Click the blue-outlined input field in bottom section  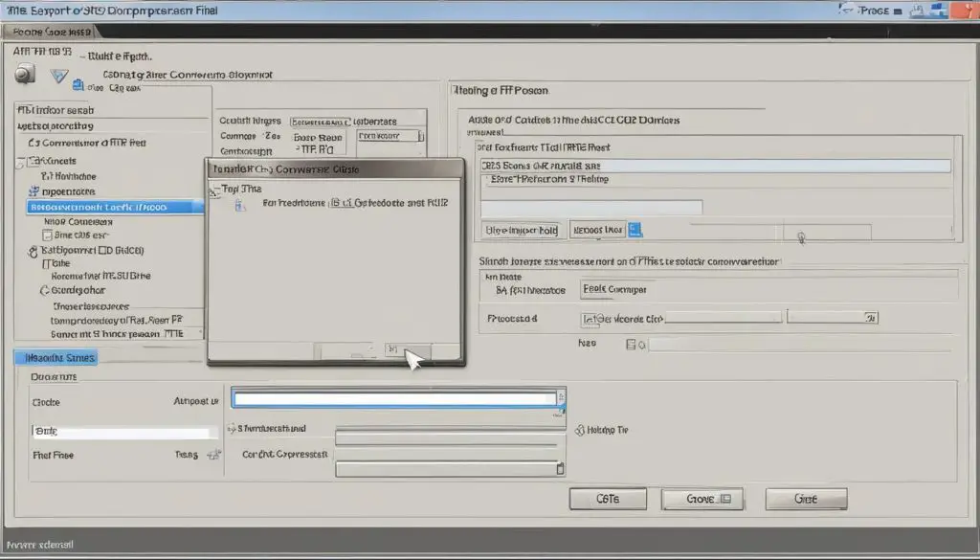pos(398,398)
